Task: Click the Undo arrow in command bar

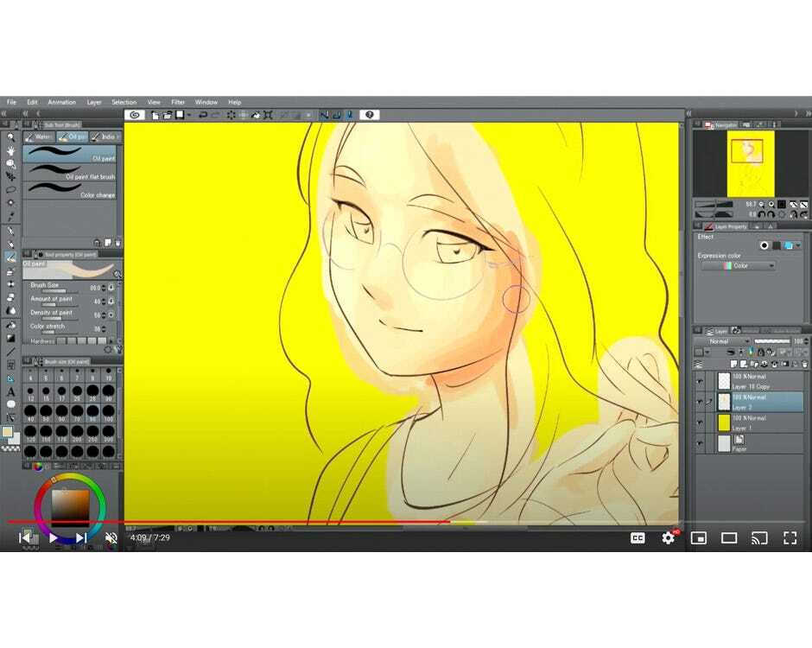Action: click(203, 115)
